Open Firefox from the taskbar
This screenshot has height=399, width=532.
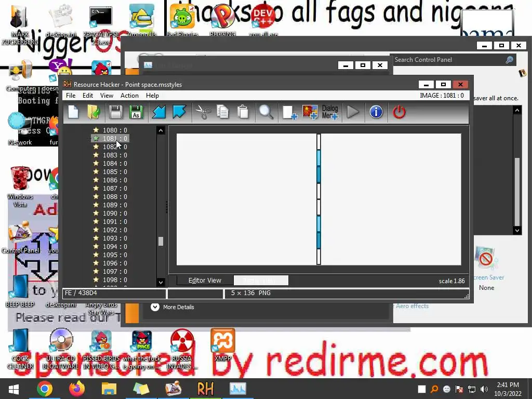coord(77,389)
